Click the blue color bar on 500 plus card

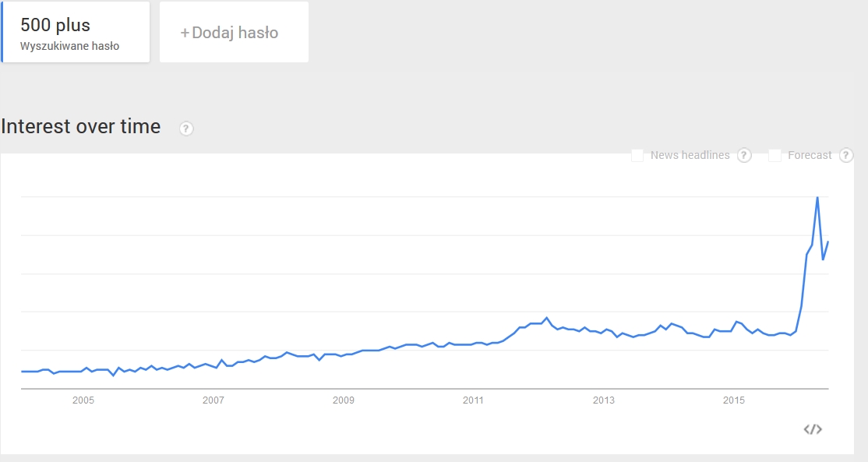coord(2,32)
